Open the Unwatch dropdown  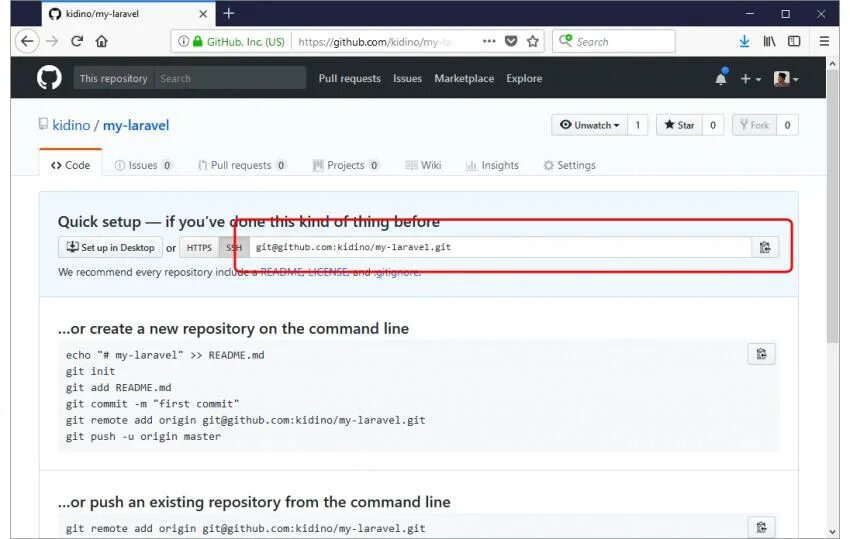coord(589,125)
